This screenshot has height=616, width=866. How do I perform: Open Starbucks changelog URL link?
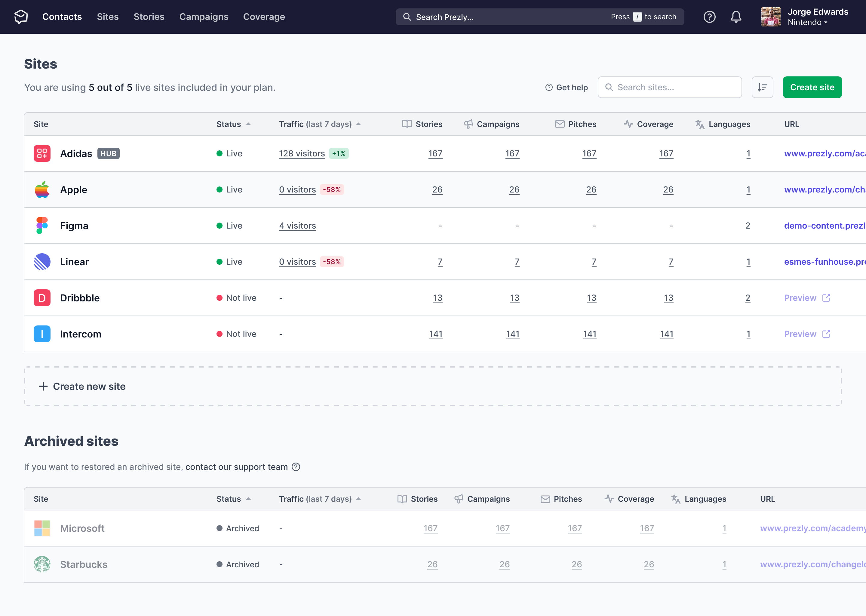pos(813,564)
